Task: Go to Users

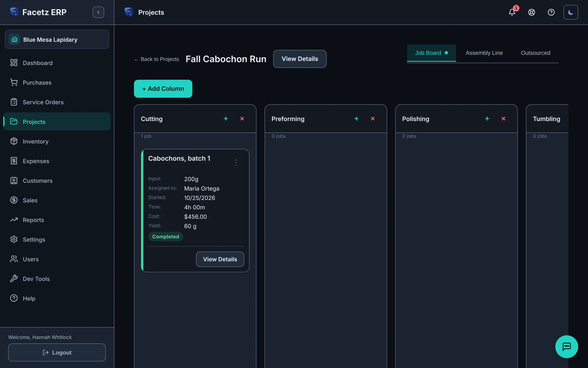Action: pyautogui.click(x=57, y=259)
